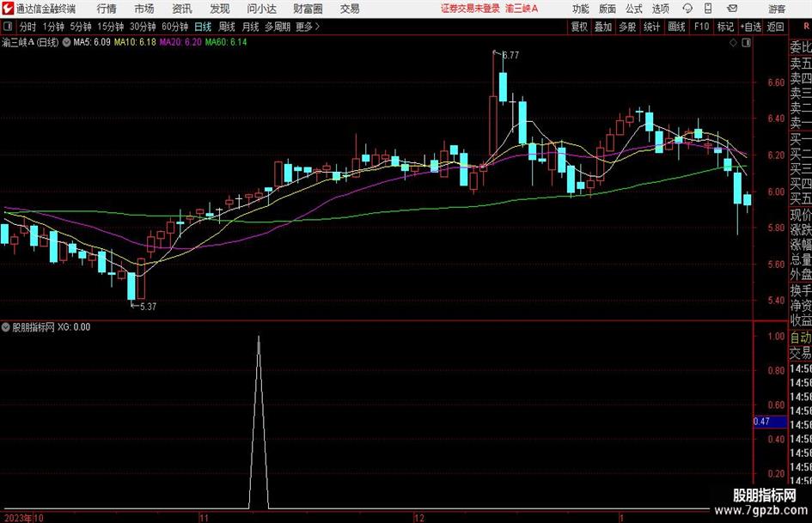This screenshot has height=523, width=812.
Task: Click the MA10: 6.18 label
Action: click(135, 42)
